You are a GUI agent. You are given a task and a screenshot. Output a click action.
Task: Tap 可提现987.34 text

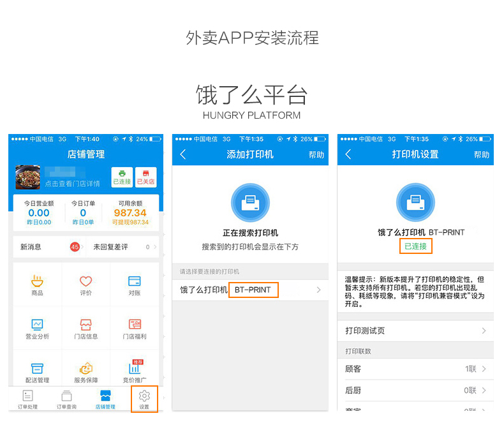pyautogui.click(x=130, y=222)
